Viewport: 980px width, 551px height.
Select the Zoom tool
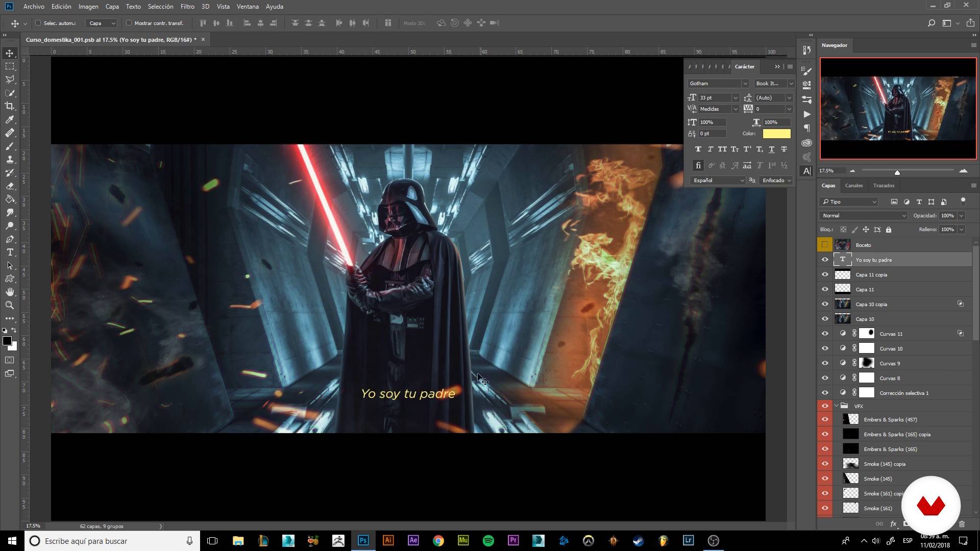10,306
